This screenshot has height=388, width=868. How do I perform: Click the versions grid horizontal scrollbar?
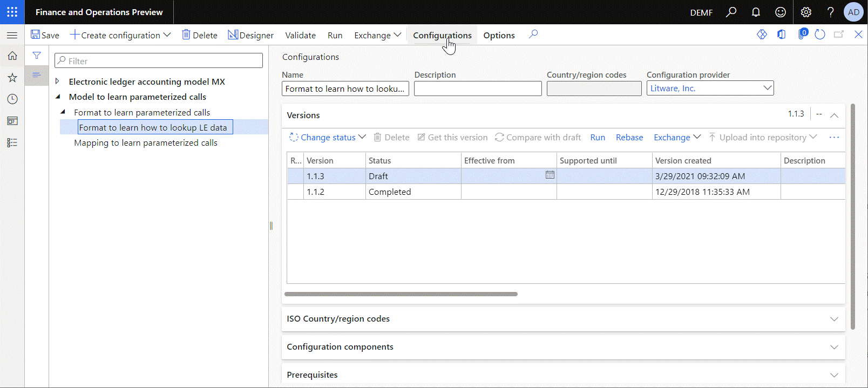coord(401,294)
